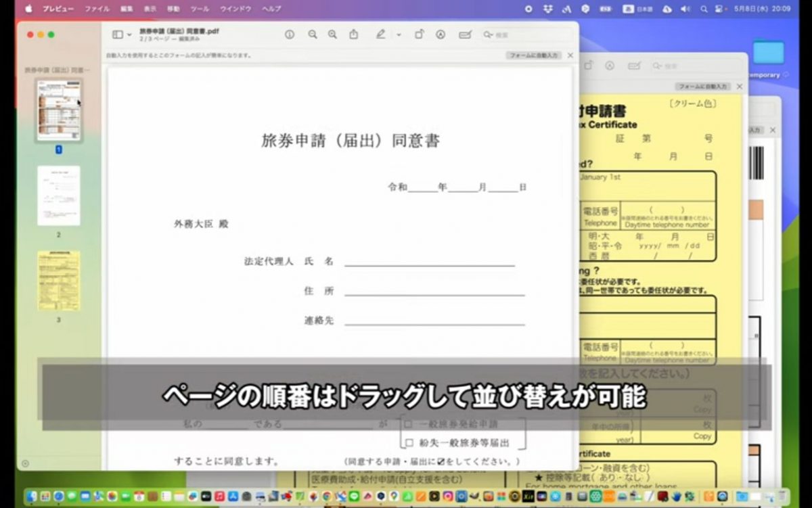Screen dimensions: 812x508
Task: Switch the 日本語 input source
Action: click(x=638, y=9)
